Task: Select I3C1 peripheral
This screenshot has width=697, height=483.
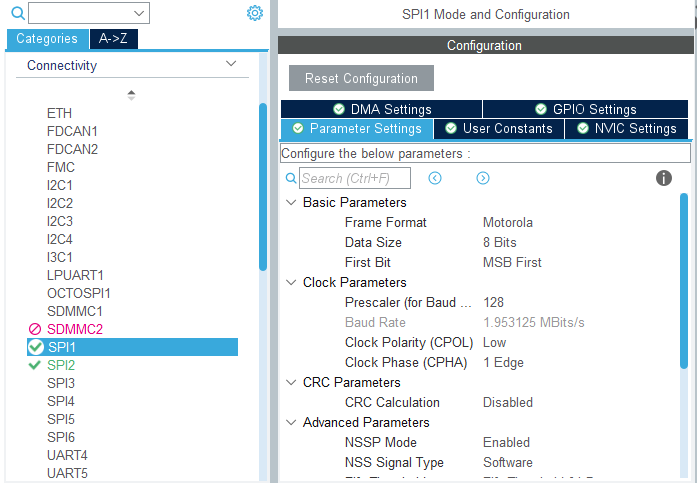Action: pyautogui.click(x=60, y=257)
